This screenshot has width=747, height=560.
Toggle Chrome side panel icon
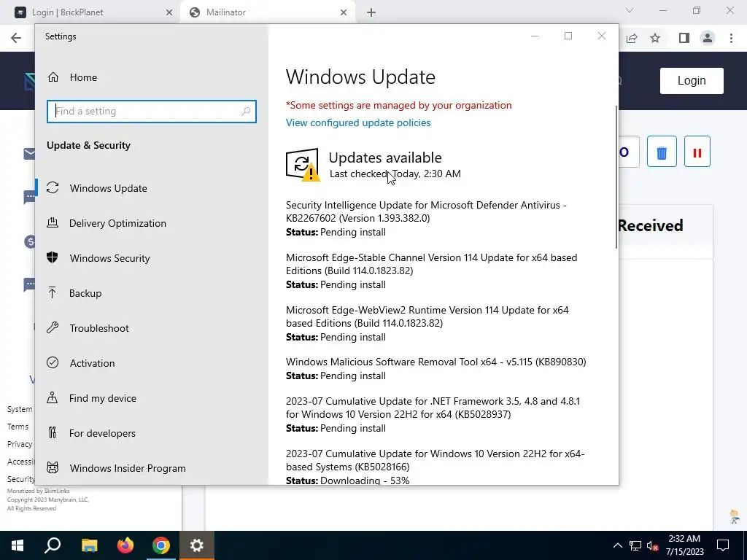point(684,38)
